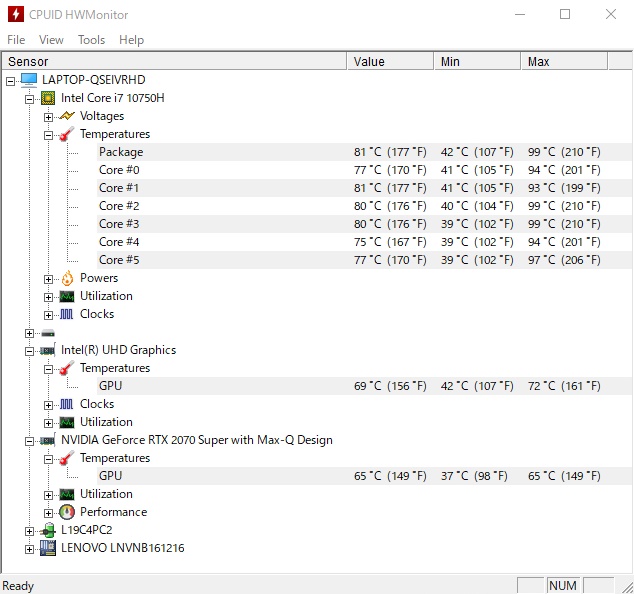This screenshot has height=594, width=634.
Task: Expand the Powers node
Action: click(x=49, y=279)
